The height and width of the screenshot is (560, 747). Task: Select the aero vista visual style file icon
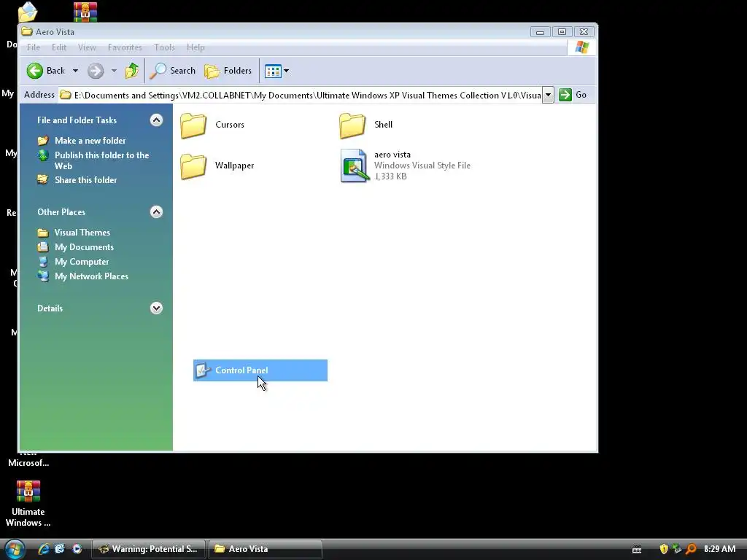tap(355, 166)
